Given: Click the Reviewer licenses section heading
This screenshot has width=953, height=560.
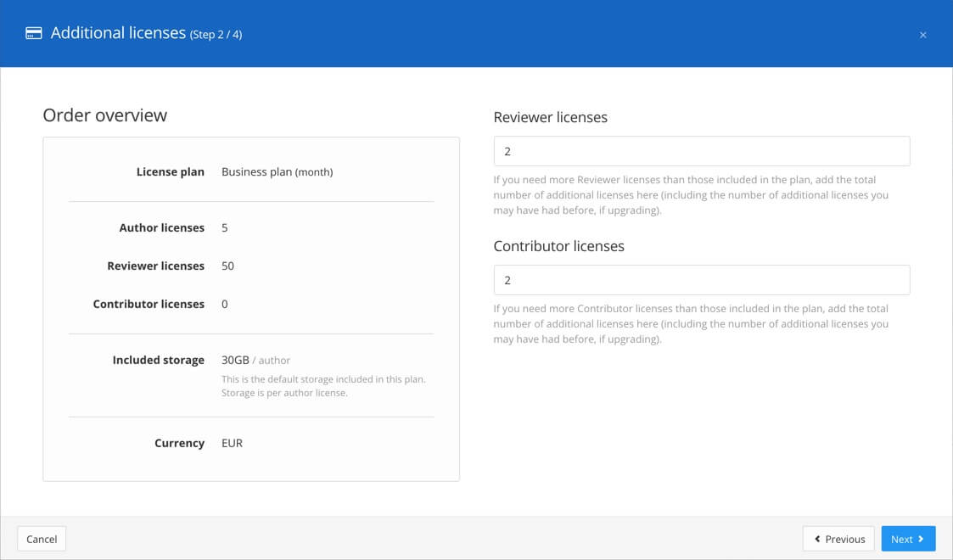Looking at the screenshot, I should click(550, 117).
